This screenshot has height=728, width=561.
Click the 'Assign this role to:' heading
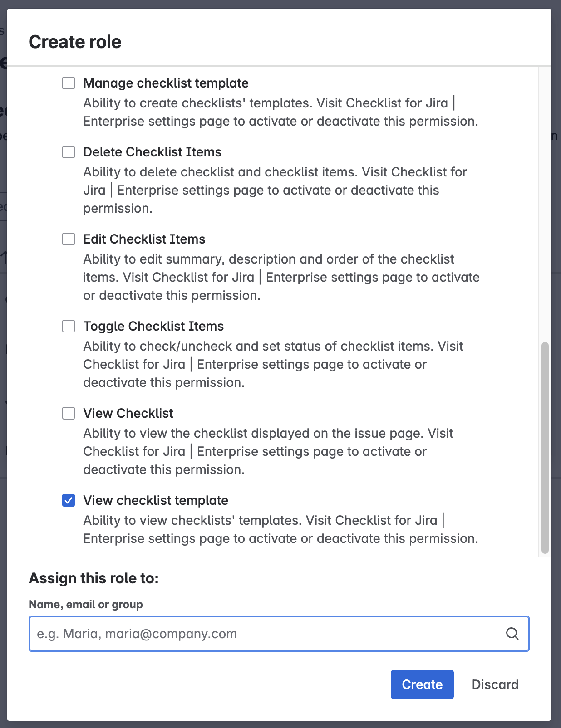click(93, 578)
